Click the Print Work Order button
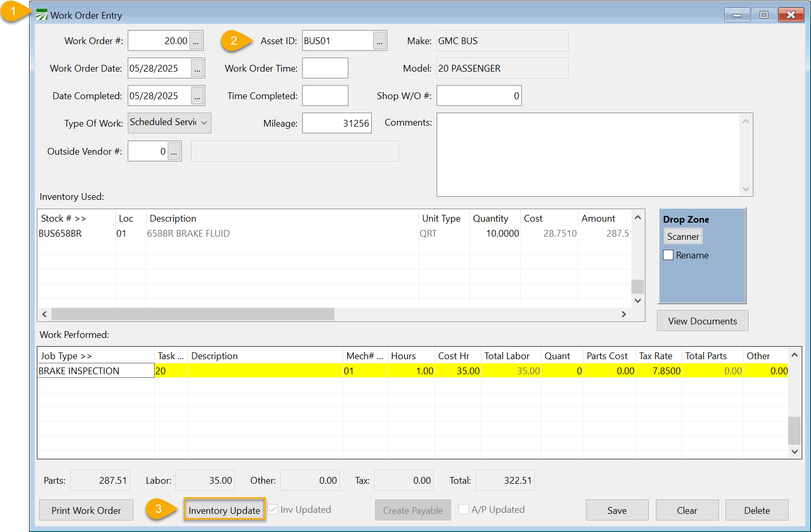 point(86,510)
